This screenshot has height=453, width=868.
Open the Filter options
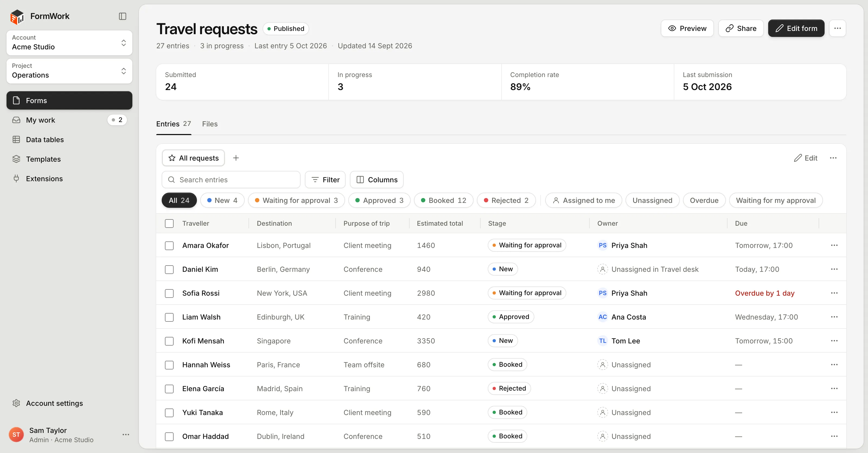[325, 180]
